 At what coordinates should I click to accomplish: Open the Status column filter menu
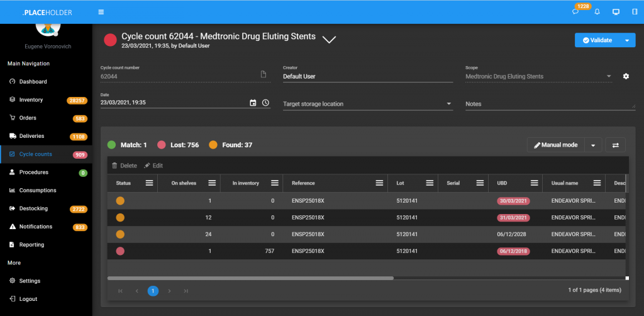pos(149,183)
